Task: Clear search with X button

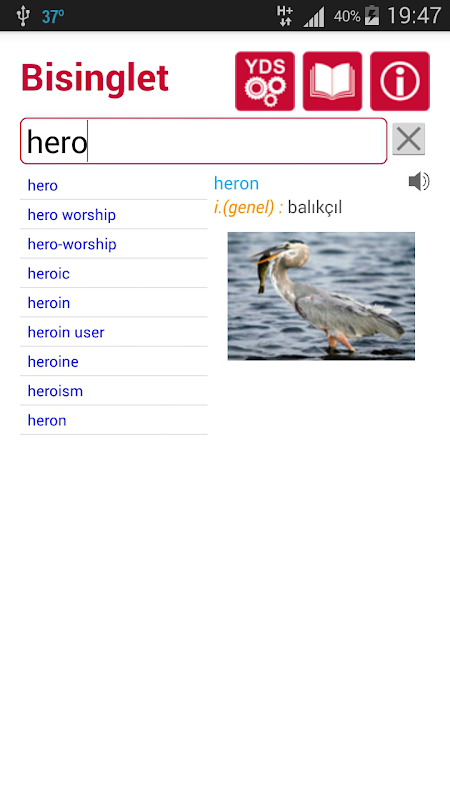Action: point(408,139)
